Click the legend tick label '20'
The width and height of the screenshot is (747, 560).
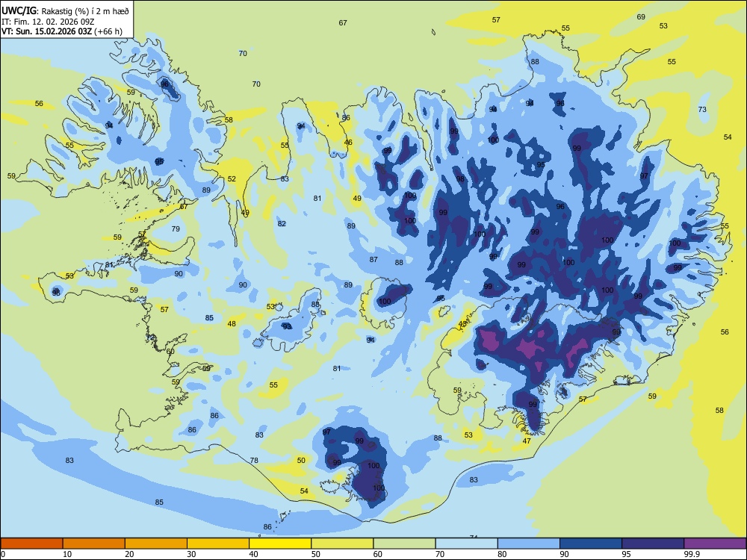coord(129,554)
